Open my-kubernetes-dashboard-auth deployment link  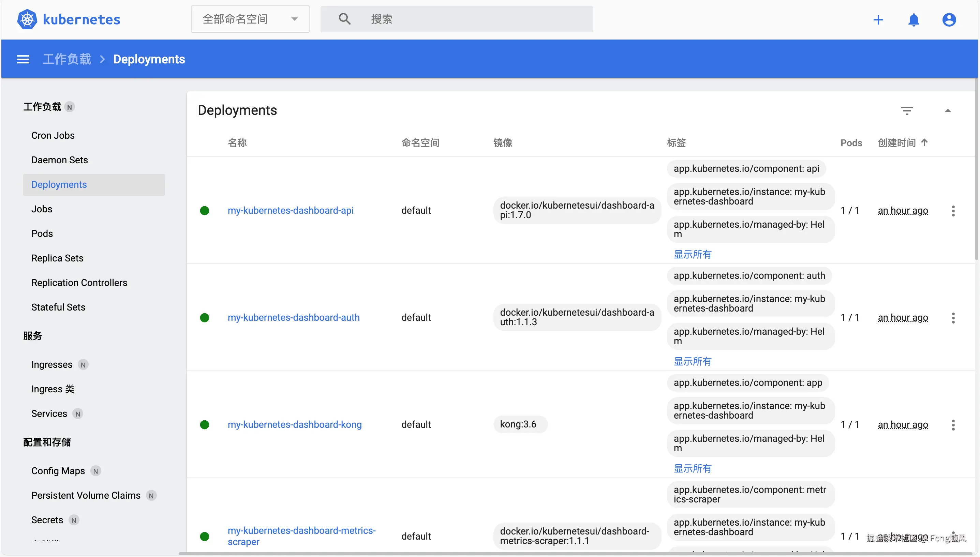click(x=293, y=317)
